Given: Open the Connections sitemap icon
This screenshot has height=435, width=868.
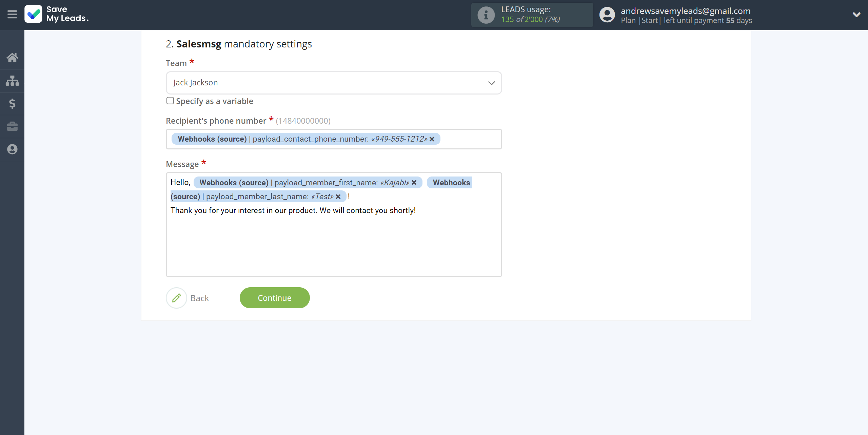Looking at the screenshot, I should coord(12,81).
